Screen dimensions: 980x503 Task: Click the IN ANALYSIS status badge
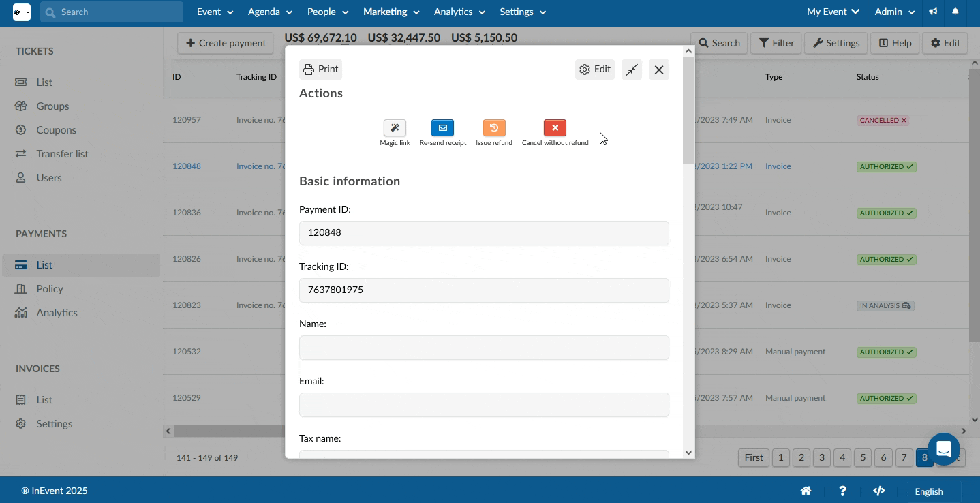coord(885,305)
